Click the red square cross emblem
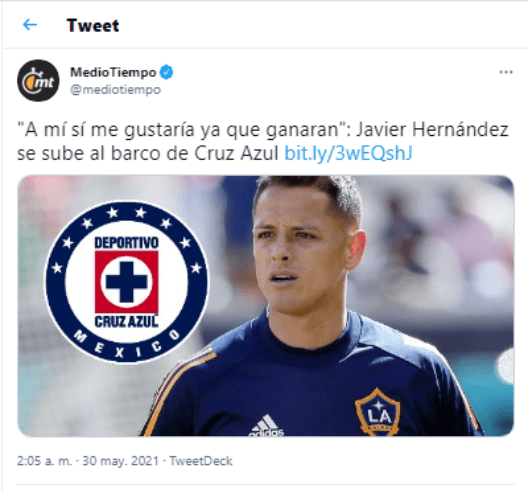This screenshot has width=528, height=493. [x=127, y=282]
